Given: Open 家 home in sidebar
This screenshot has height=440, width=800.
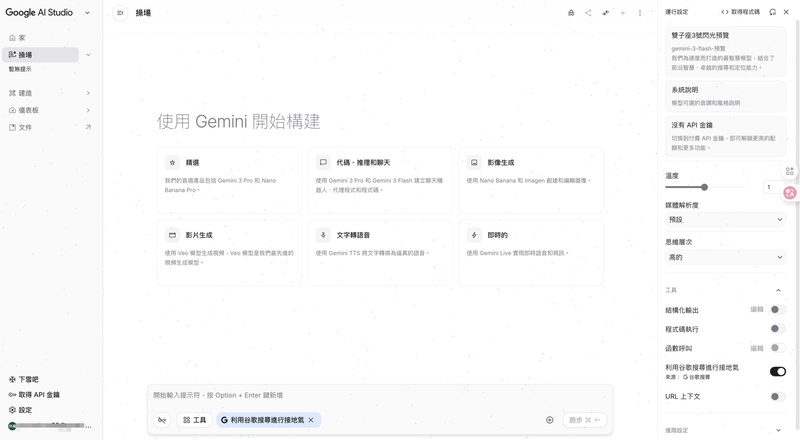Looking at the screenshot, I should [x=40, y=38].
